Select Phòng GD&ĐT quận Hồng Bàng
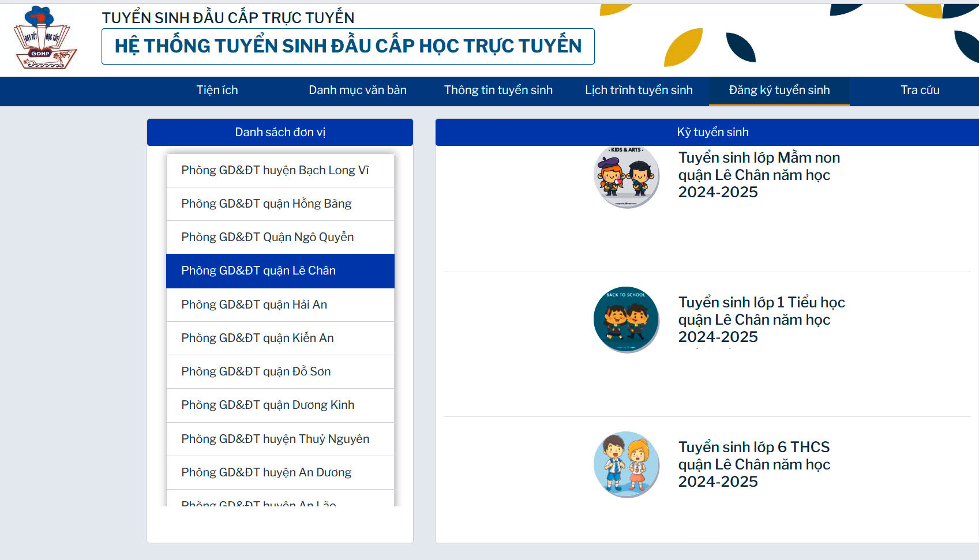979x560 pixels. point(267,204)
